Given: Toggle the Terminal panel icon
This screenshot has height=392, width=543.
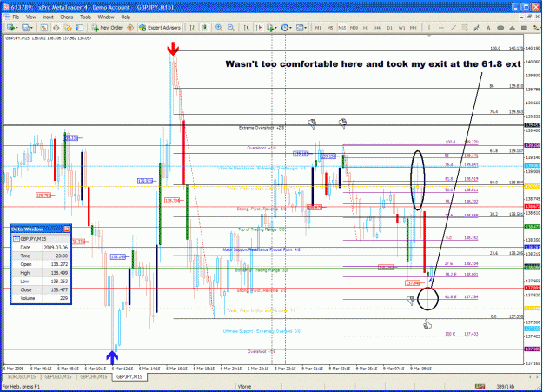Looking at the screenshot, I should point(80,28).
